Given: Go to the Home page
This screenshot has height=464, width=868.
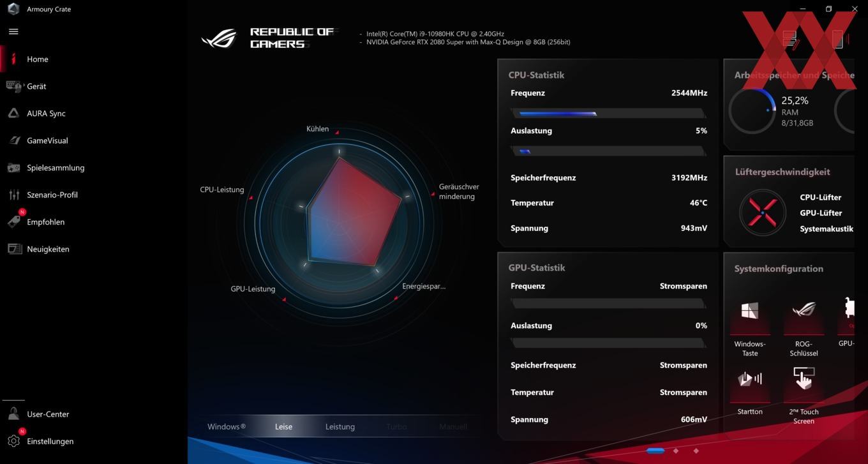Looking at the screenshot, I should [37, 59].
